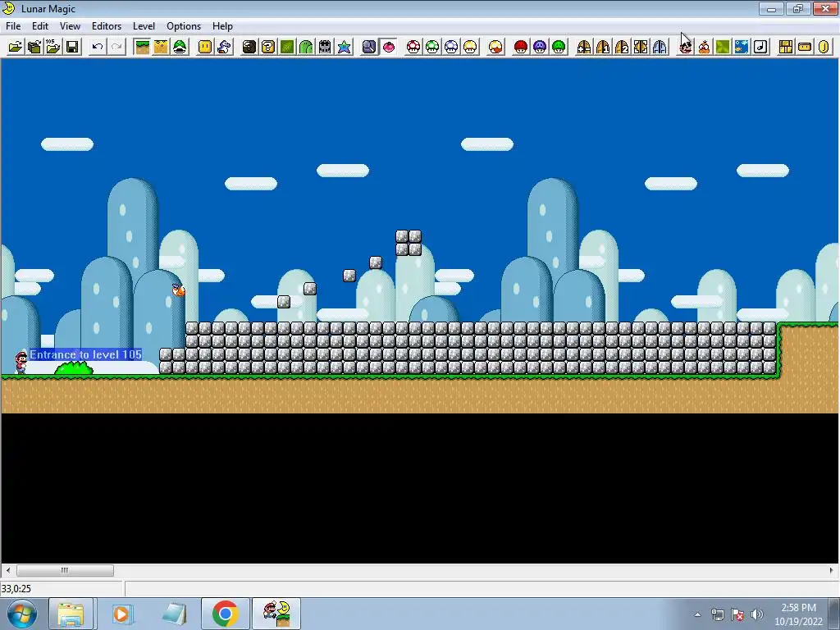Open the Help menu
This screenshot has height=630, width=840.
coord(222,25)
